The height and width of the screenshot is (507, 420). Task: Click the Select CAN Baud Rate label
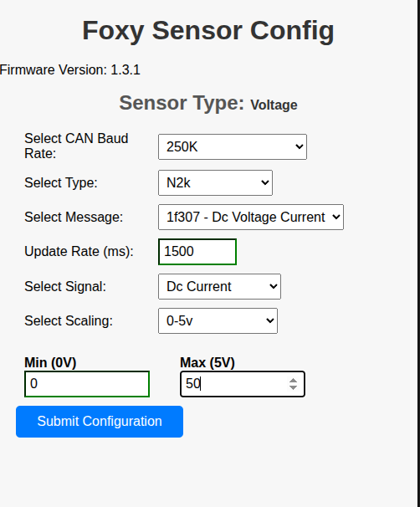click(x=76, y=146)
